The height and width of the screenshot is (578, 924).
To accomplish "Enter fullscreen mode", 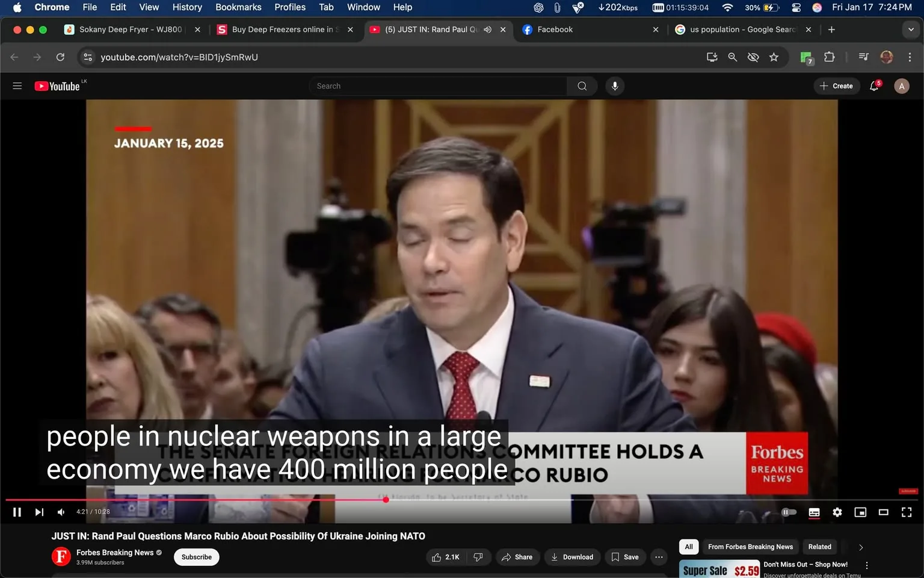I will [906, 512].
